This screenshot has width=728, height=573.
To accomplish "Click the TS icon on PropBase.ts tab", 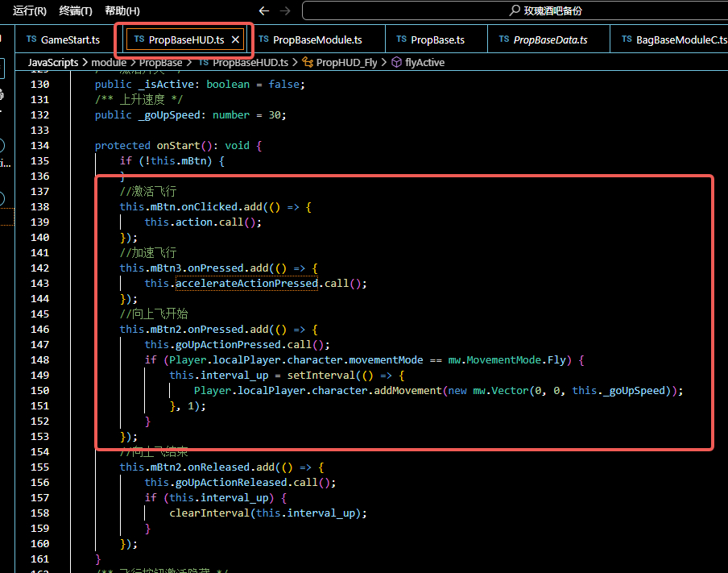I will (402, 39).
